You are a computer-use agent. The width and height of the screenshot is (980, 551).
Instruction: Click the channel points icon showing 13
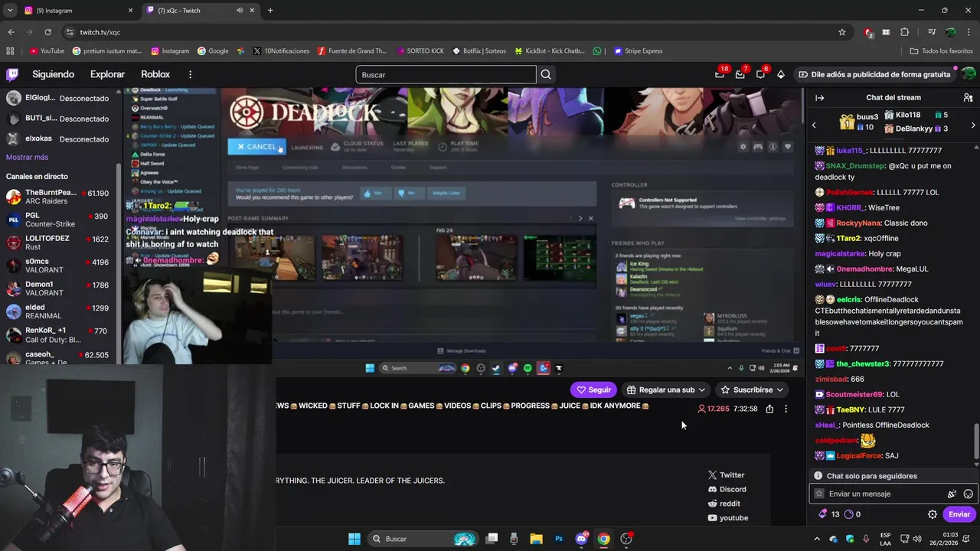(828, 514)
